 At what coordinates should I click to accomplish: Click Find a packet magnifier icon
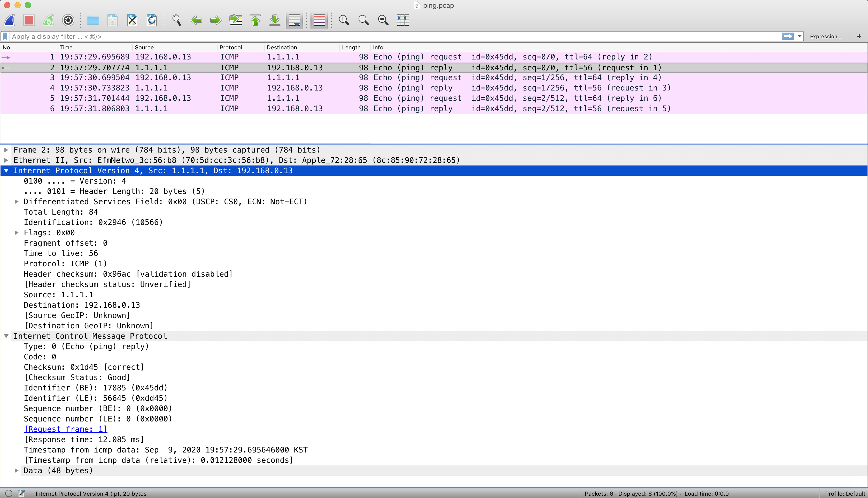[x=176, y=20]
